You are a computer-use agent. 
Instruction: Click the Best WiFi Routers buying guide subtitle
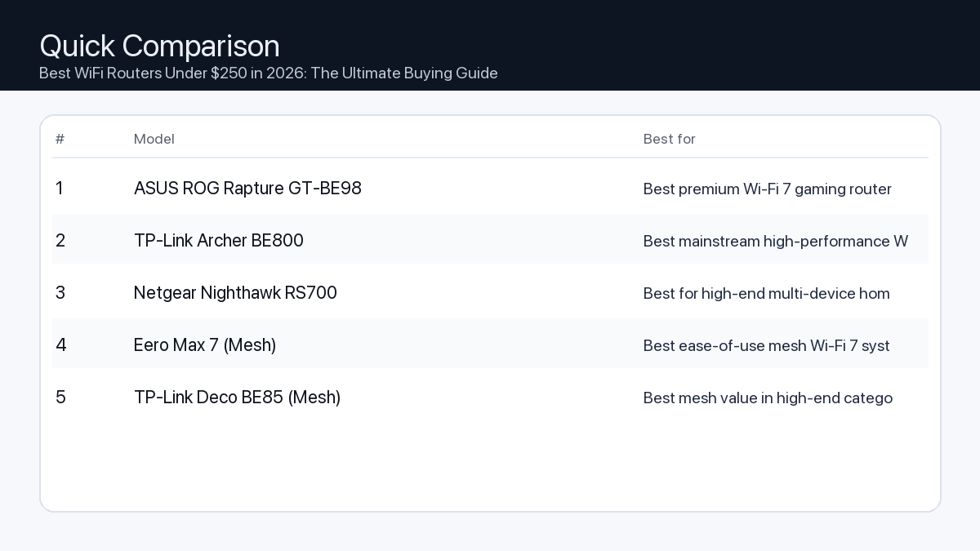pos(268,73)
